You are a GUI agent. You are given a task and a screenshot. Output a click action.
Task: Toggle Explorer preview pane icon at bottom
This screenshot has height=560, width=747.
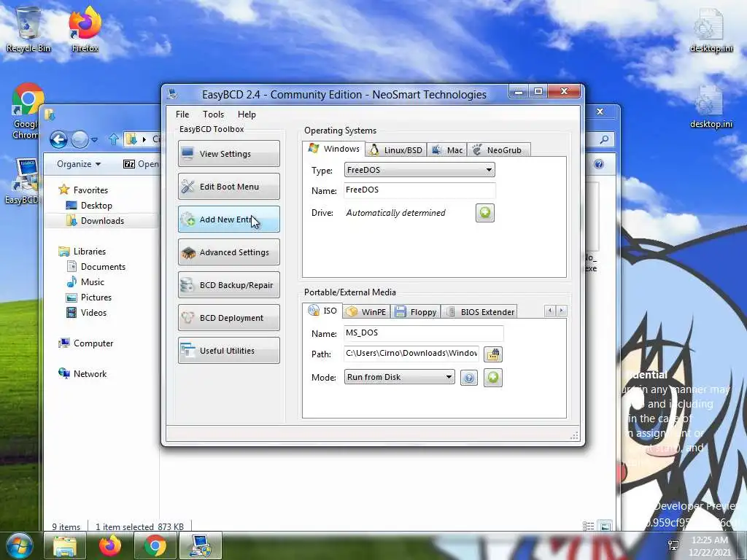[x=605, y=526]
